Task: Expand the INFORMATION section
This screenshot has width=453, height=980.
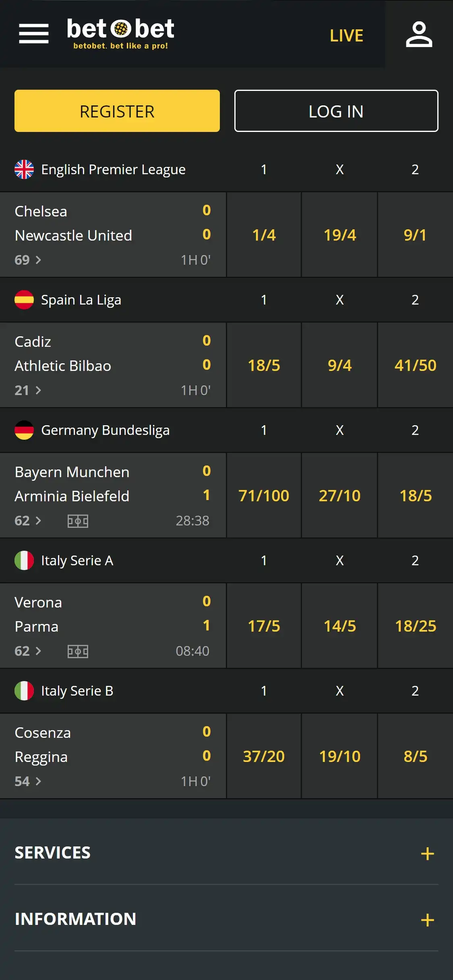Action: click(427, 920)
